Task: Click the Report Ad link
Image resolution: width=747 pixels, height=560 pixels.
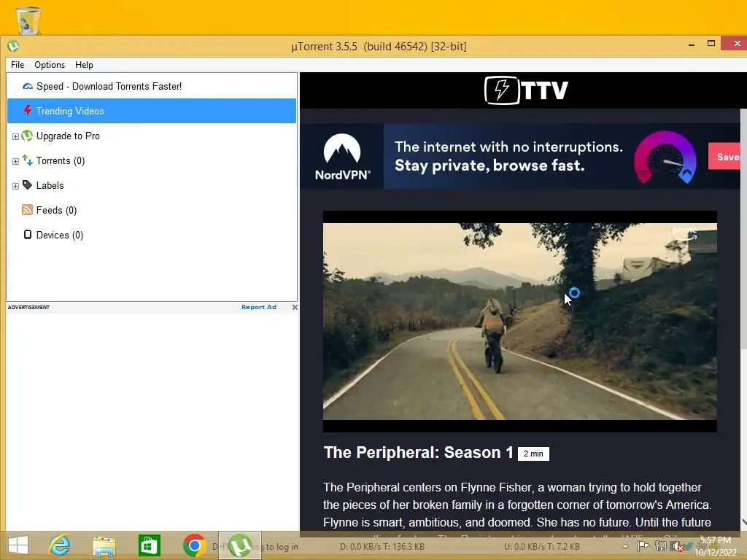Action: click(259, 307)
